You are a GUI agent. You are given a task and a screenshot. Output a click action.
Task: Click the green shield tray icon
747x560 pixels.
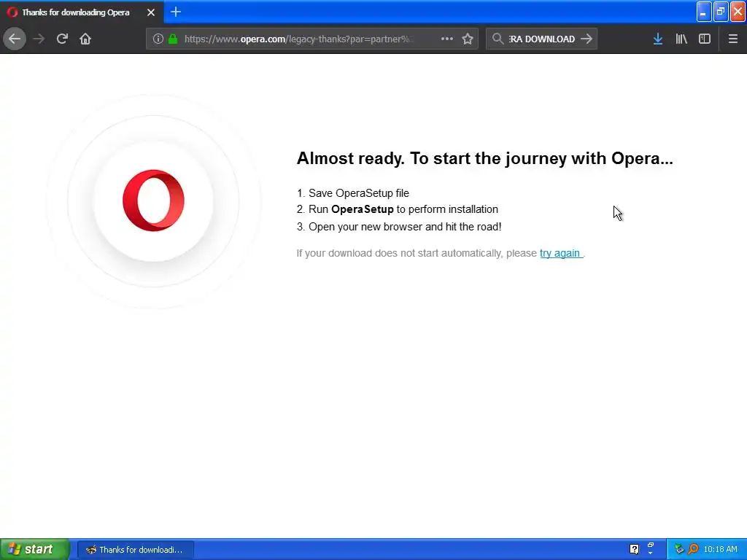point(679,549)
